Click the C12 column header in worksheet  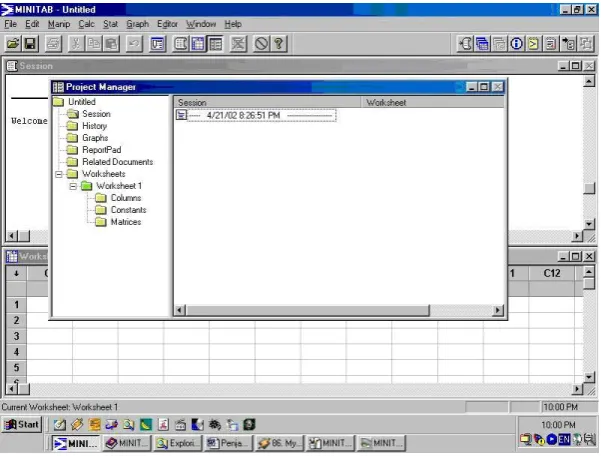pyautogui.click(x=552, y=273)
